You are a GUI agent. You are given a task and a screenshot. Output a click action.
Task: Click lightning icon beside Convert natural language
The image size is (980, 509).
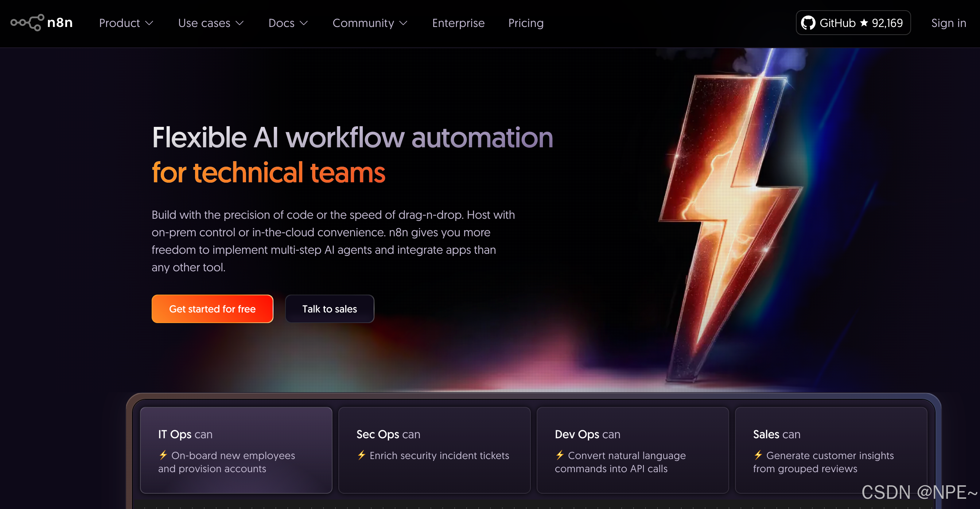coord(560,455)
